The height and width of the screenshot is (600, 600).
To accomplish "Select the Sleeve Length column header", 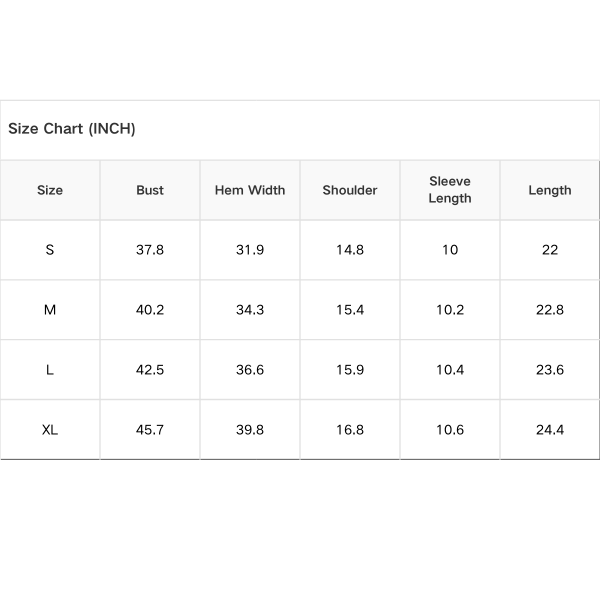I will 450,190.
